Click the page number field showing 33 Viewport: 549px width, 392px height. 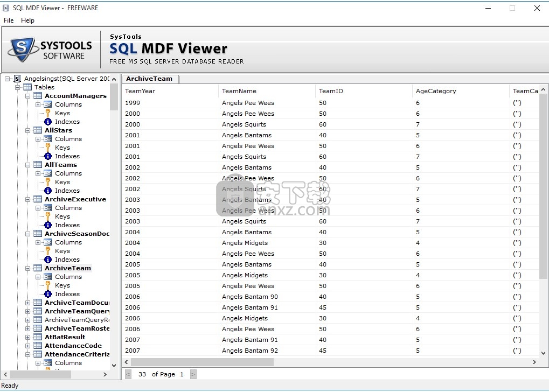click(x=142, y=374)
